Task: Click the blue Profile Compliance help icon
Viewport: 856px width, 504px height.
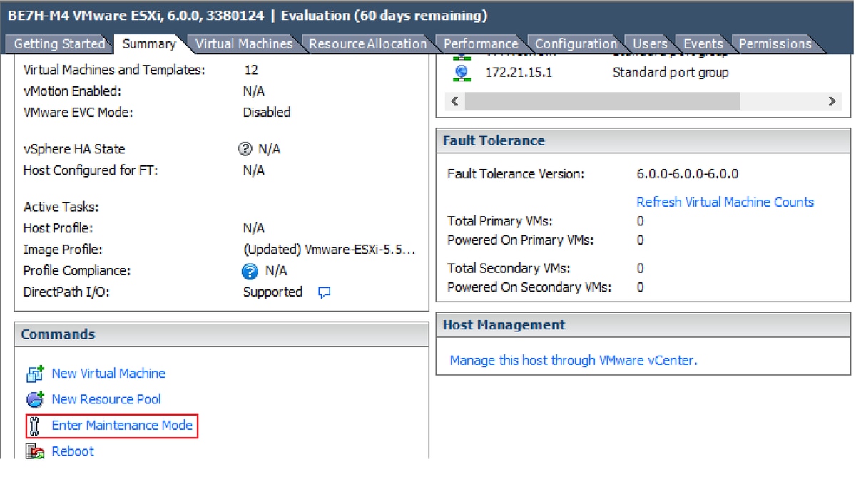Action: (x=250, y=271)
